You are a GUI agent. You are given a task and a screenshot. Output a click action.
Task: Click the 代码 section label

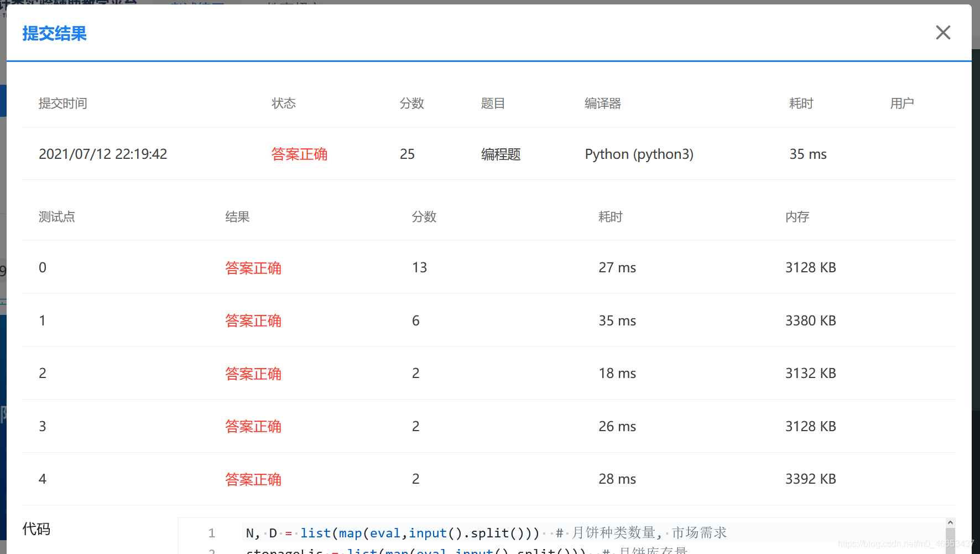(x=35, y=529)
